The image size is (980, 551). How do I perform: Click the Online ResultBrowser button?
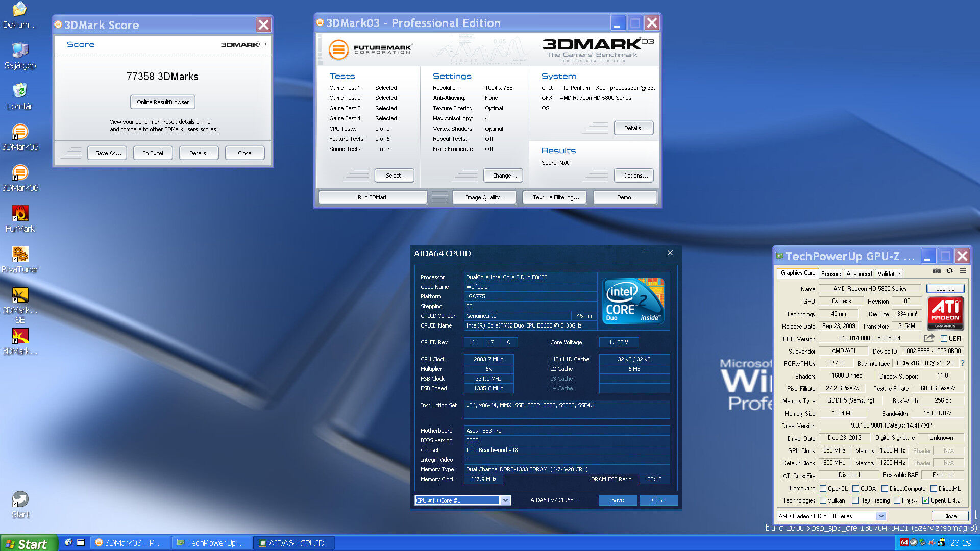click(162, 102)
